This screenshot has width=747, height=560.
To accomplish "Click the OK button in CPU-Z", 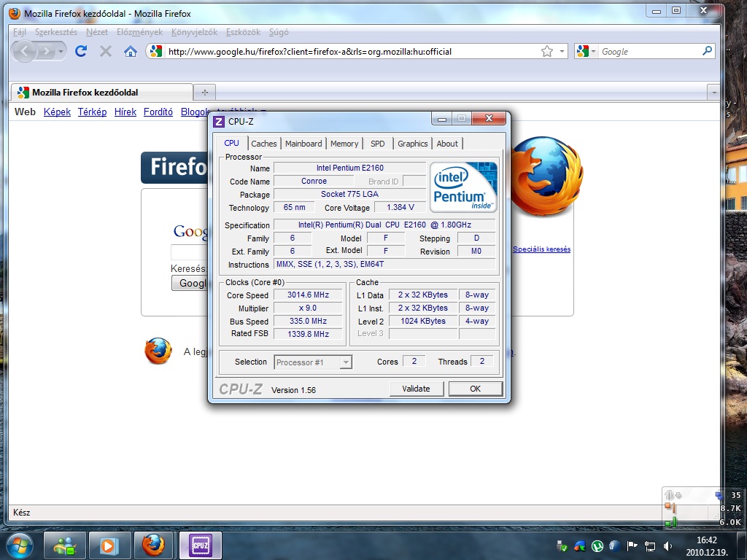I will (475, 389).
